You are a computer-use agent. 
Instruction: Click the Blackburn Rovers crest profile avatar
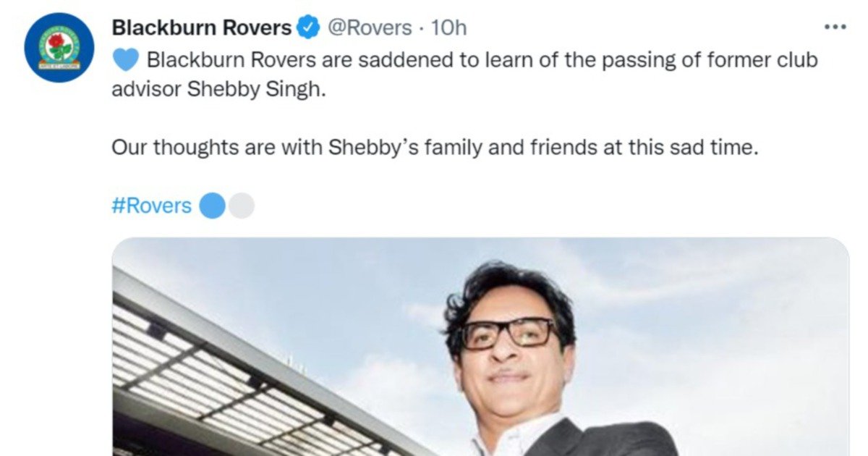[58, 48]
